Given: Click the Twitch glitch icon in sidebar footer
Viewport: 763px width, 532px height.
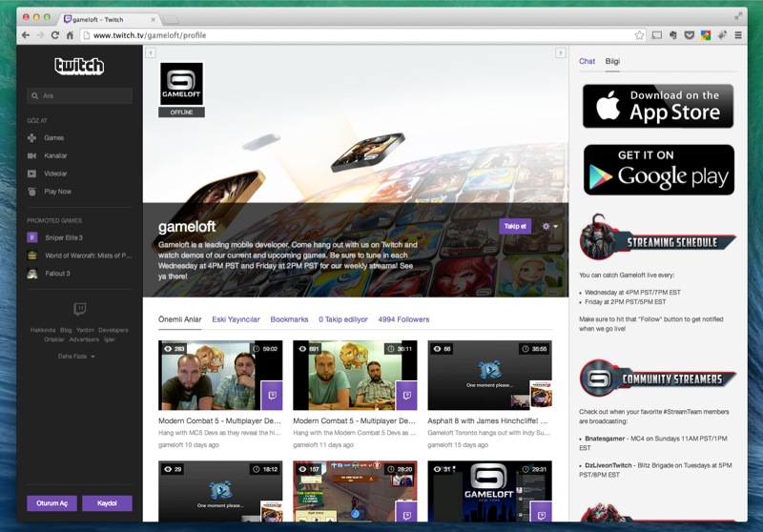Looking at the screenshot, I should point(80,309).
